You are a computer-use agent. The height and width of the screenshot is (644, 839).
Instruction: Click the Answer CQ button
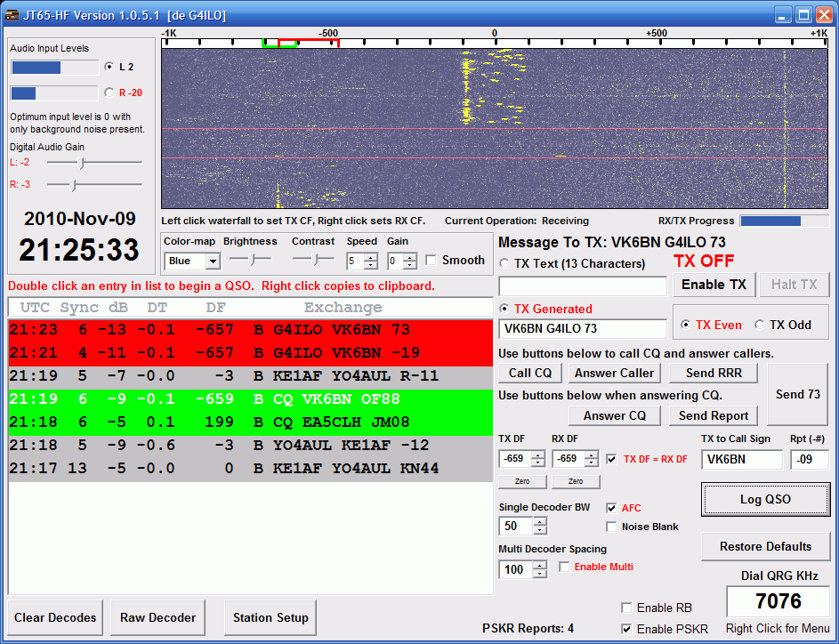[x=614, y=415]
